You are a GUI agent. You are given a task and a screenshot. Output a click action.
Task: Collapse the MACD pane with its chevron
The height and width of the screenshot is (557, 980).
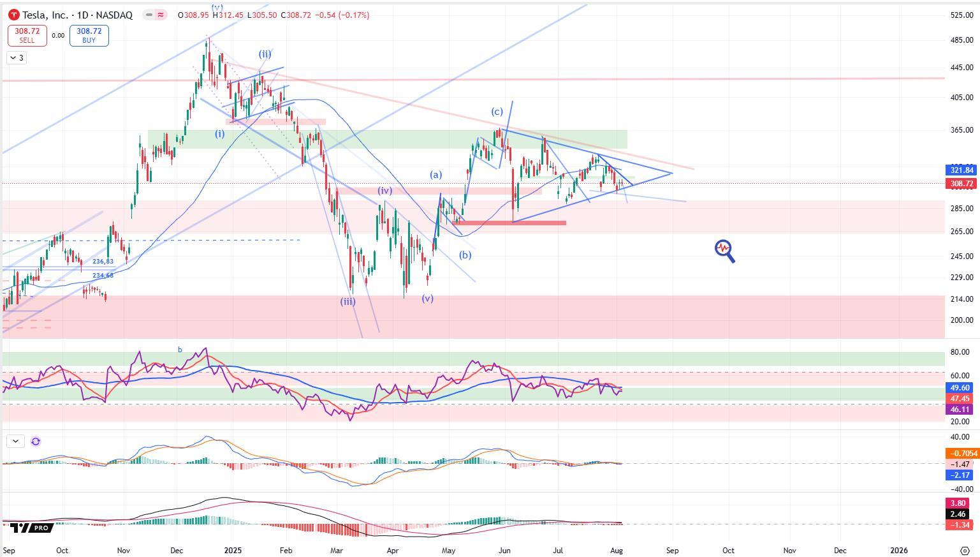[x=15, y=441]
